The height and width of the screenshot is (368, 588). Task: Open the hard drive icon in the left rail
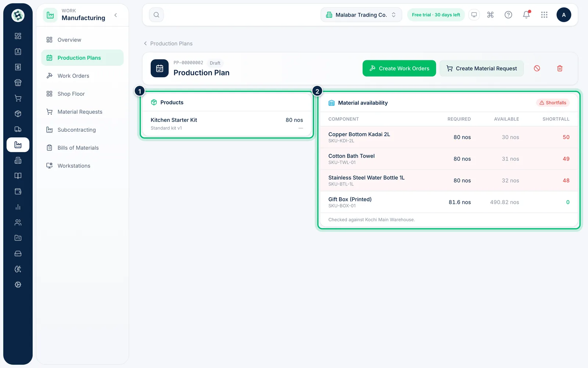[x=18, y=254]
